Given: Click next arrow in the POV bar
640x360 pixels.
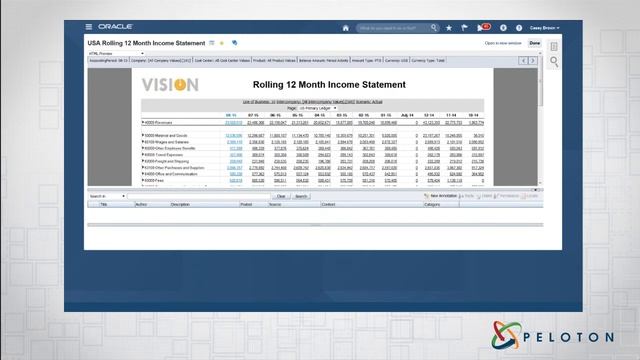Looking at the screenshot, I should pos(533,60).
